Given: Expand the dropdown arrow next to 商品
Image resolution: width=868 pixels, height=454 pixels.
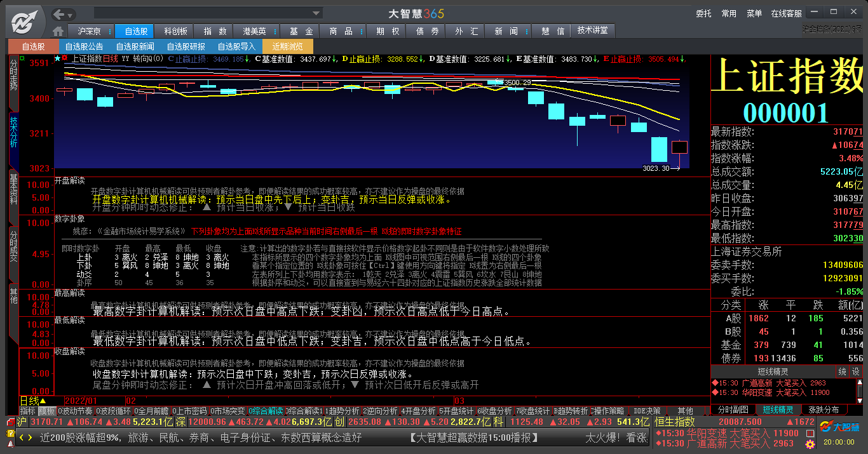Looking at the screenshot, I should 362,31.
